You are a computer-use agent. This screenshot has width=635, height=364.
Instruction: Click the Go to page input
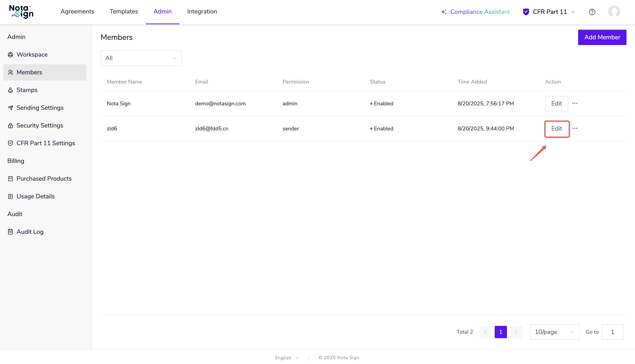[612, 332]
